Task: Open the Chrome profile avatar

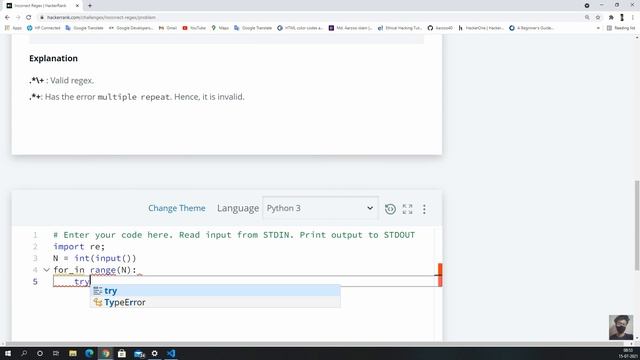Action: pos(622,18)
